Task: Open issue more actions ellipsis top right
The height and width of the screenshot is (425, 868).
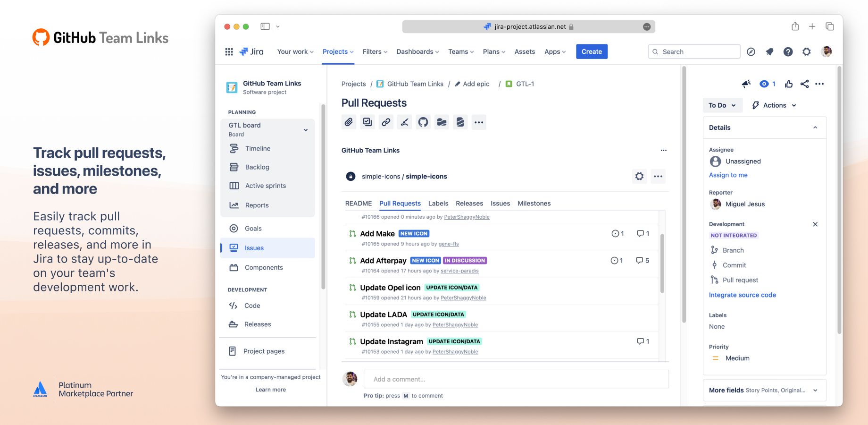Action: coord(819,84)
